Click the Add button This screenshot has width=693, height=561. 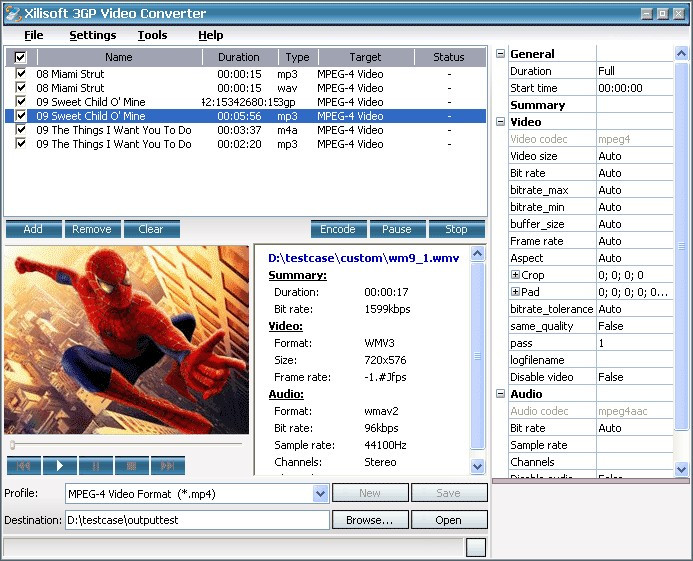[x=34, y=229]
